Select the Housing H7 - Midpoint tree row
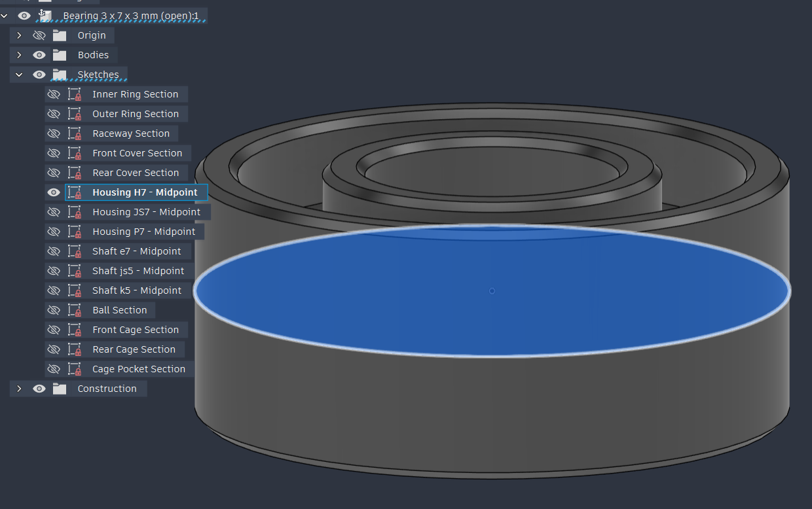Viewport: 812px width, 509px height. click(126, 192)
